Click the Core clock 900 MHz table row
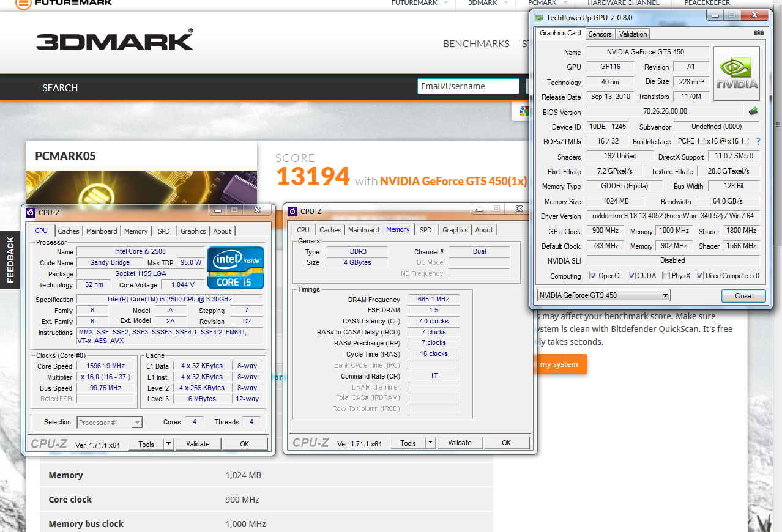Viewport: 782px width, 532px height. [266, 500]
